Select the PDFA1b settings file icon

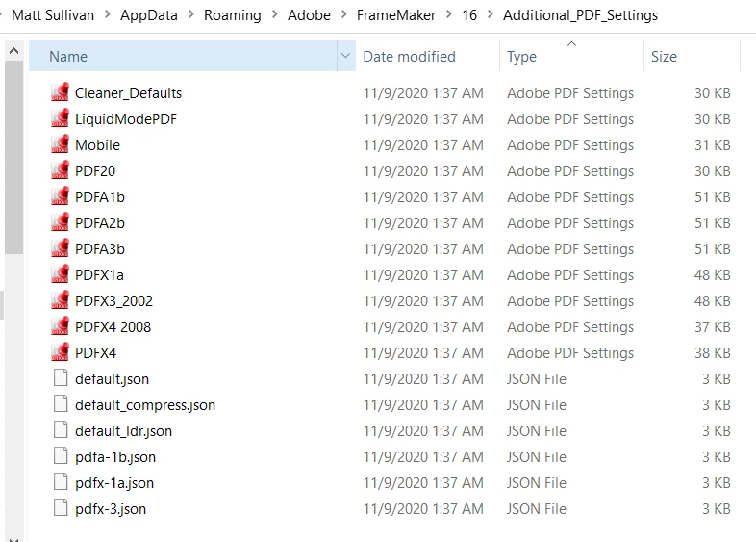61,196
